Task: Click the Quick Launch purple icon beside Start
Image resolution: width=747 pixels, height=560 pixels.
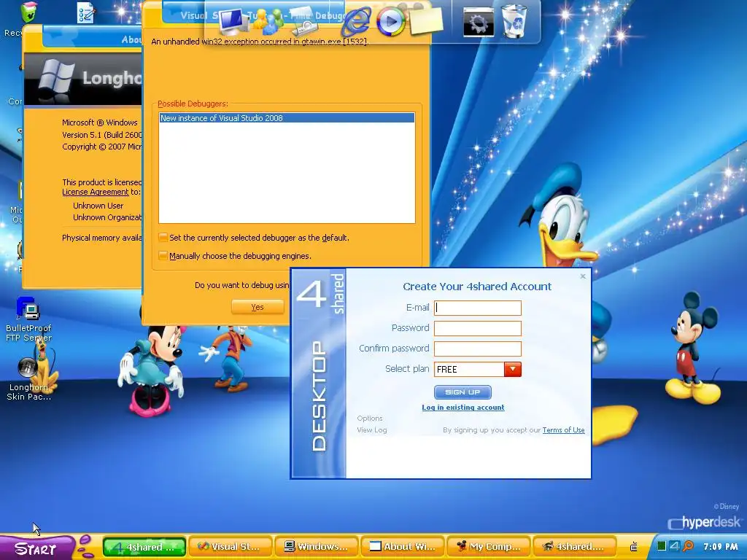Action: click(x=85, y=546)
